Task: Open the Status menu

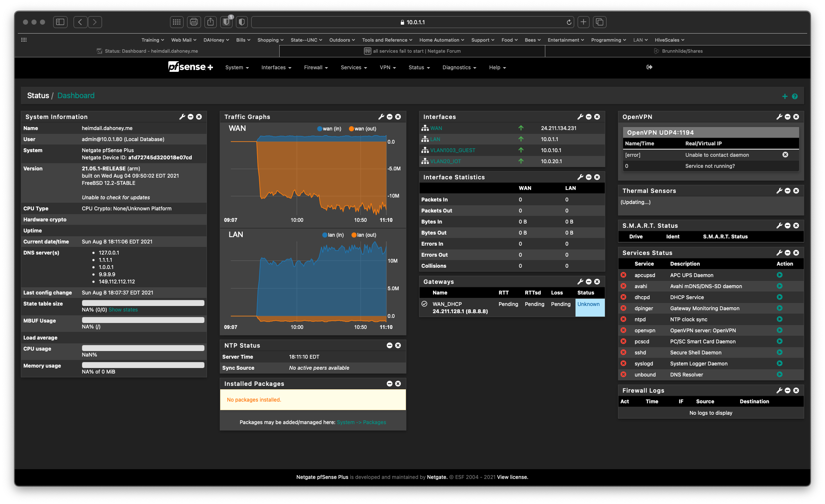Action: click(419, 68)
